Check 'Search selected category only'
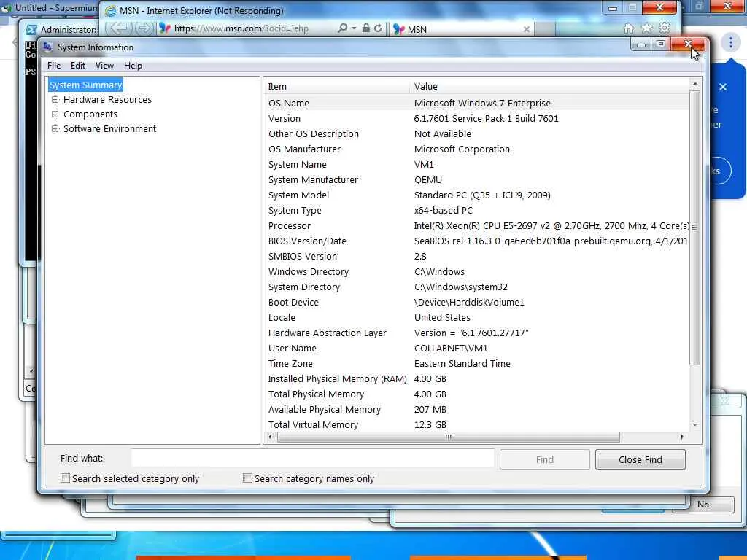 (x=65, y=478)
